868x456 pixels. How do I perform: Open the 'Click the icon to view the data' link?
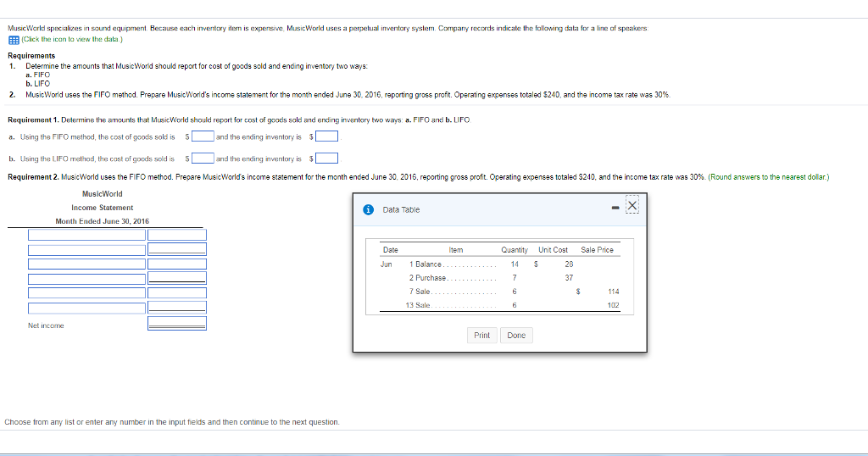point(72,39)
